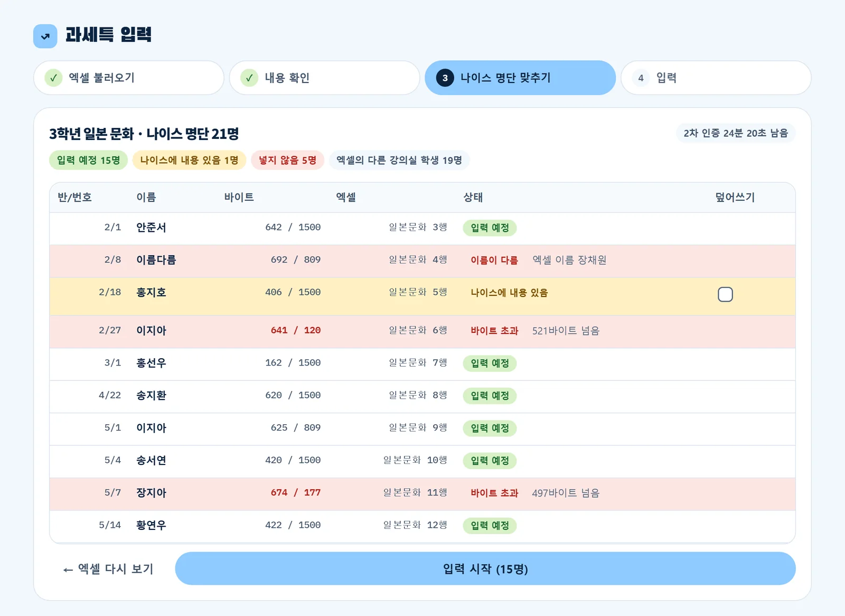Click the 덮어쓰기 column header
Image resolution: width=845 pixels, height=616 pixels.
735,197
